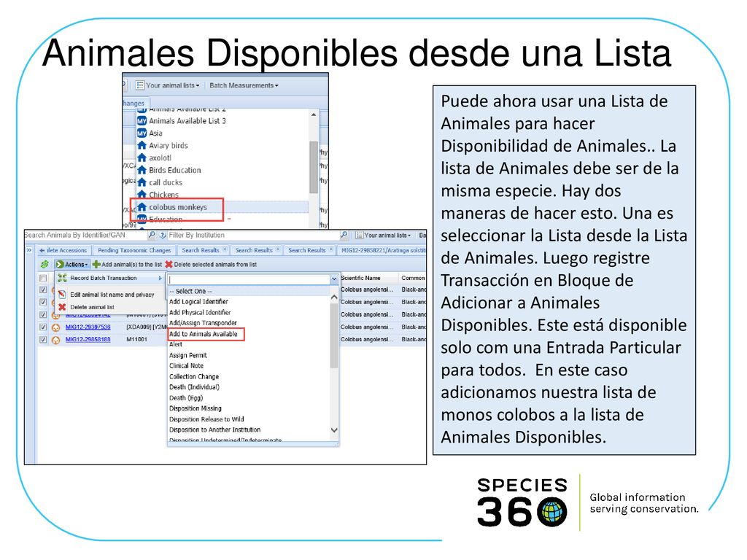Screen dimensions: 747x560
Task: Choose Disposition Missing option
Action: point(196,408)
